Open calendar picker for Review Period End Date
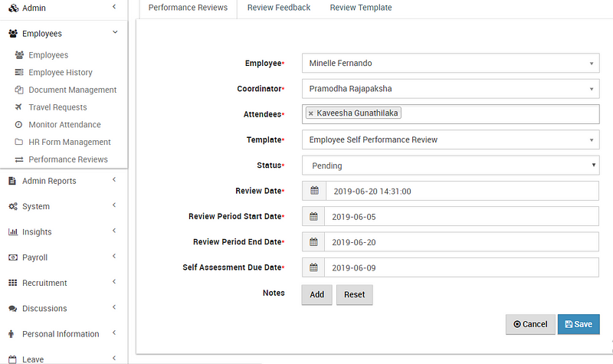Screen dimensions: 613x364 313,241
